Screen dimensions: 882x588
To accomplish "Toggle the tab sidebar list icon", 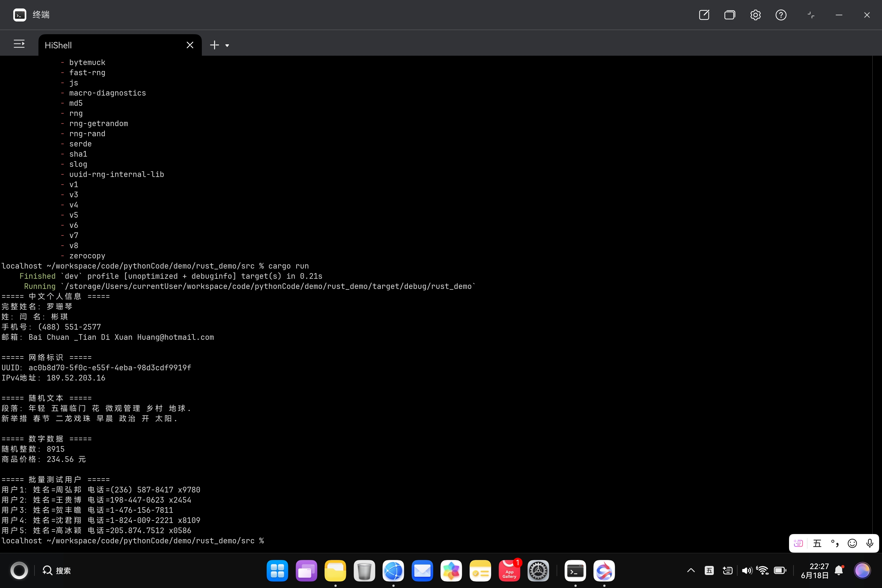I will click(x=19, y=44).
